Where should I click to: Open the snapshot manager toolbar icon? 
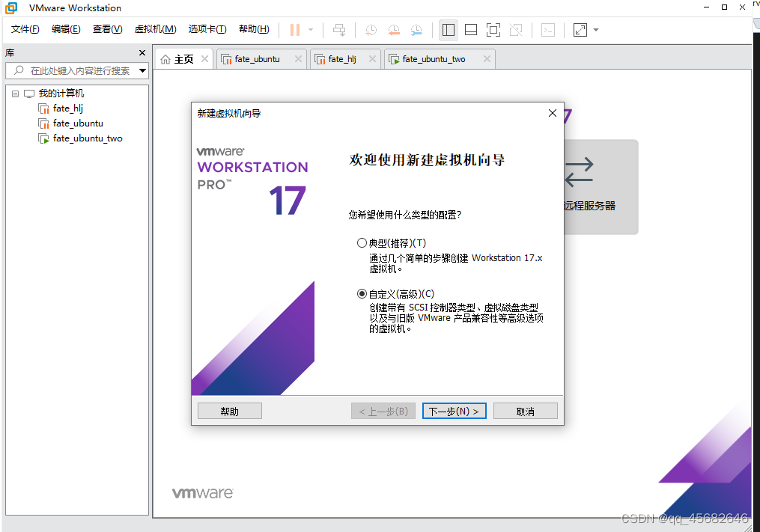[x=416, y=30]
